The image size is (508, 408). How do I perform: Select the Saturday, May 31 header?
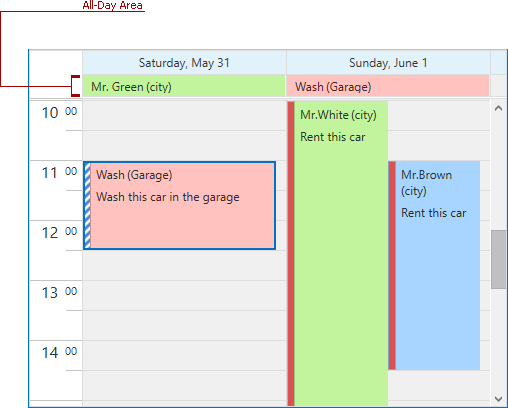point(184,63)
